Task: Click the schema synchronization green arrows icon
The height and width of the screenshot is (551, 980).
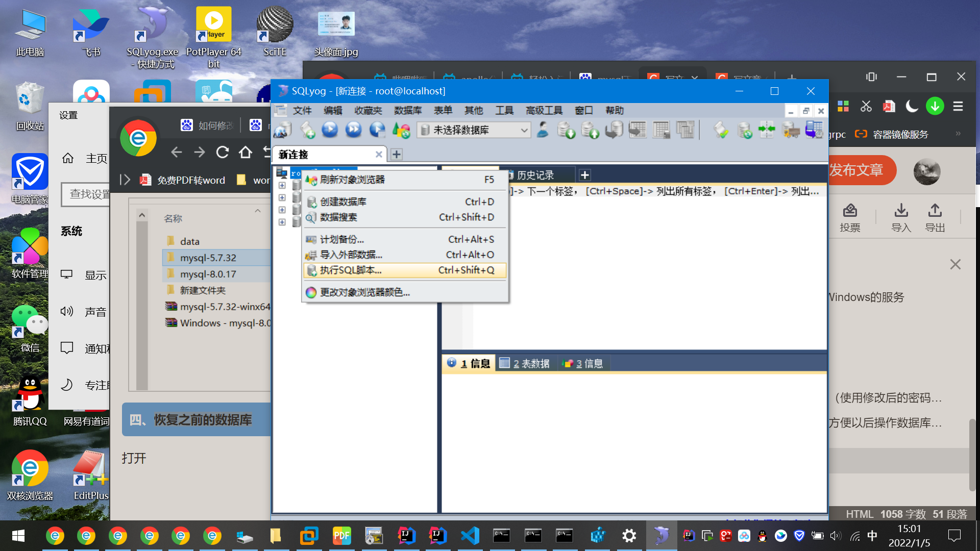Action: (767, 130)
